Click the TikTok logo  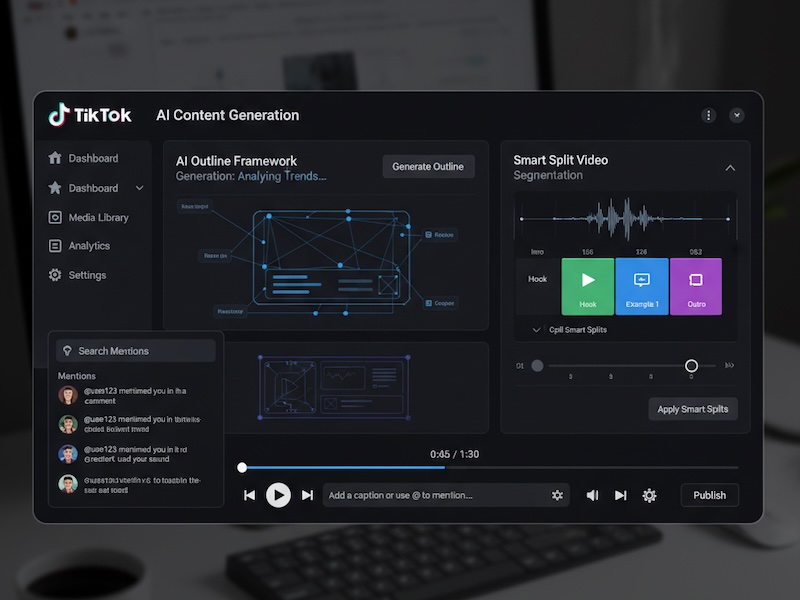(90, 115)
